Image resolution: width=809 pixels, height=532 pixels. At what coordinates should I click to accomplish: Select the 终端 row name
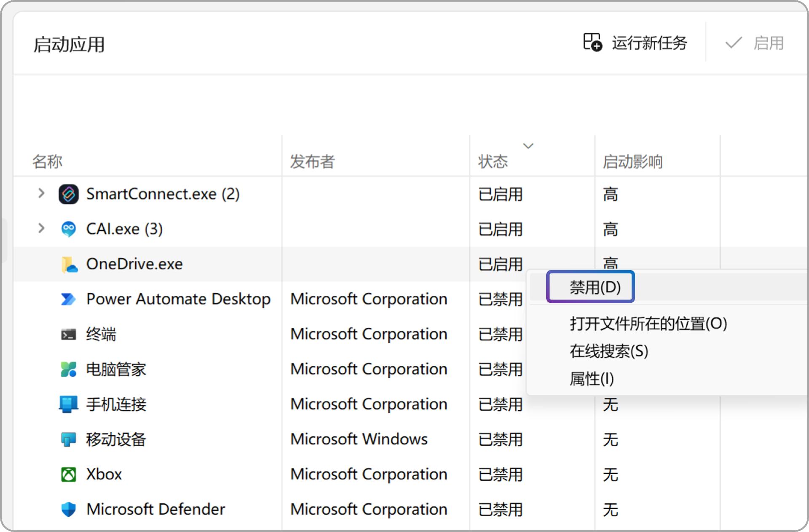click(101, 334)
